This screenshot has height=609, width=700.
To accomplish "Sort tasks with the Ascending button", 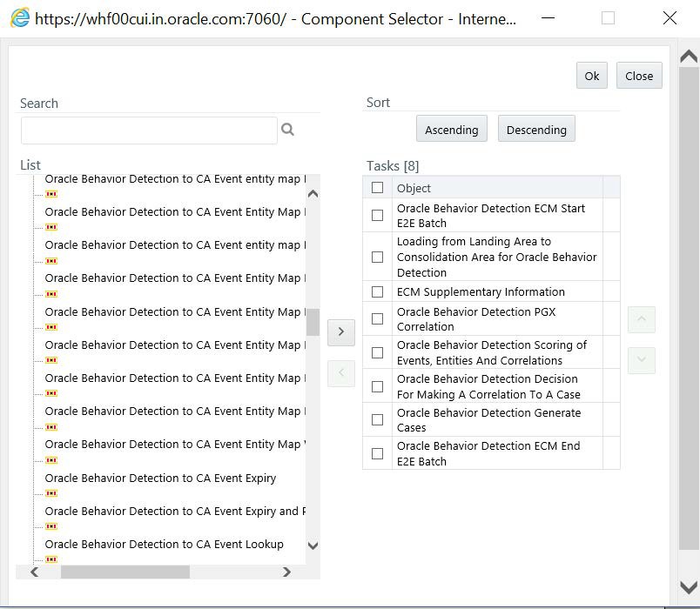I will click(x=451, y=129).
